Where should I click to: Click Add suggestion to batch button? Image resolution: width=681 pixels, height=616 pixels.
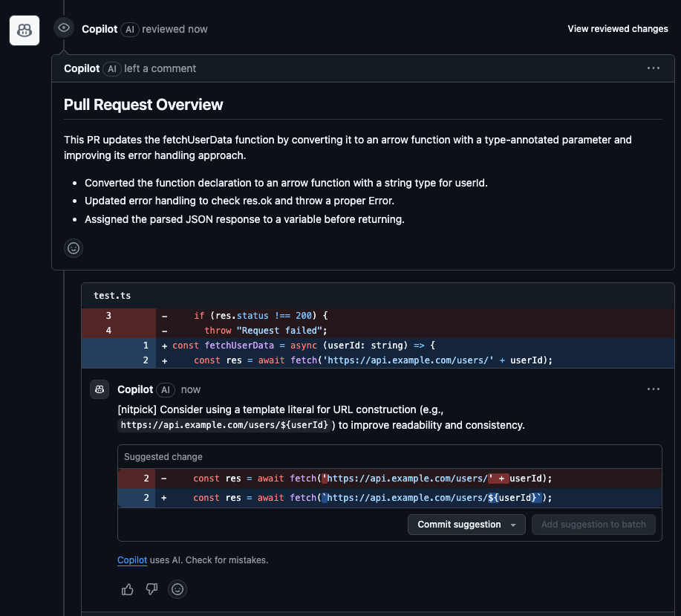[593, 525]
